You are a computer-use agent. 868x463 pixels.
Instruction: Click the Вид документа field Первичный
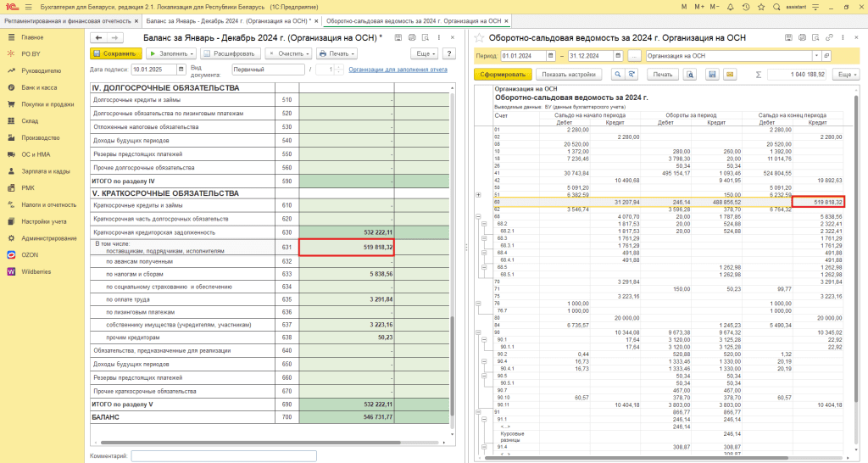click(x=268, y=70)
